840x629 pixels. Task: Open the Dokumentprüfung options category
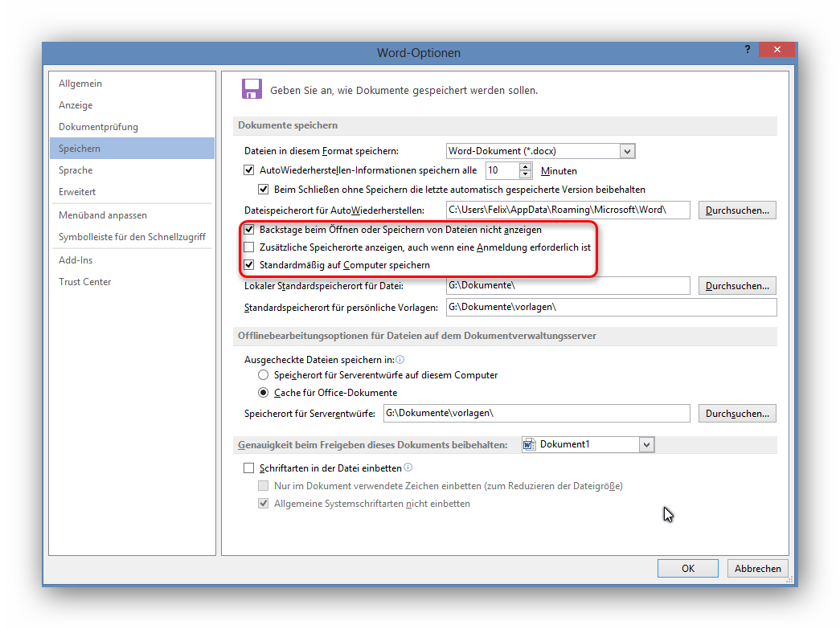133,127
